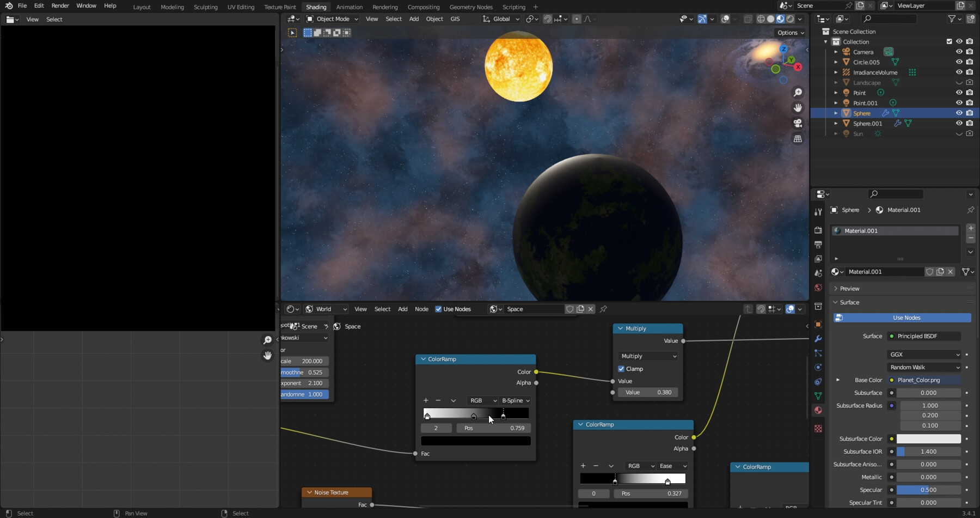Click the Pos value field on the ColorRamp

click(x=493, y=428)
